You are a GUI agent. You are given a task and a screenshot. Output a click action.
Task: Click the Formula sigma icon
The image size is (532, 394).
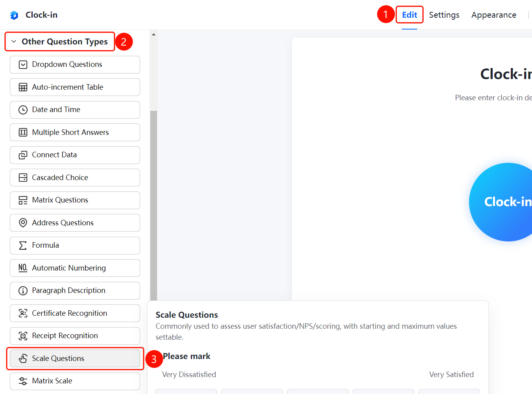pyautogui.click(x=23, y=245)
